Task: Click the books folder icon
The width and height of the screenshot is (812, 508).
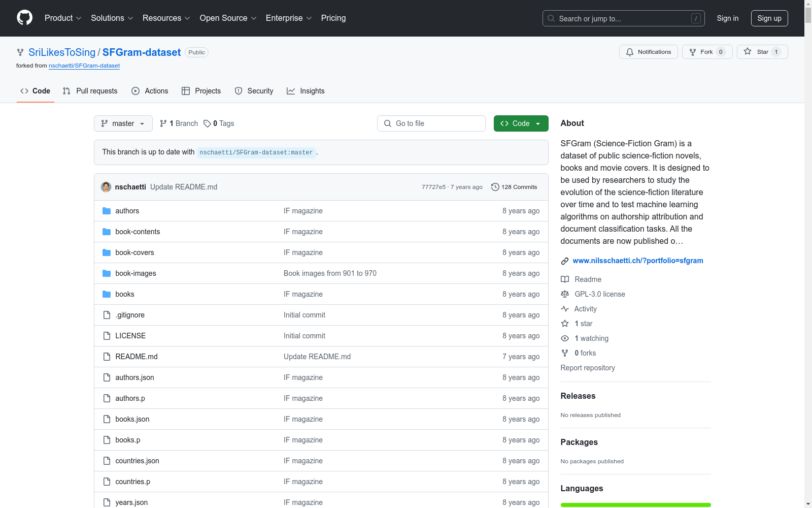Action: [107, 294]
